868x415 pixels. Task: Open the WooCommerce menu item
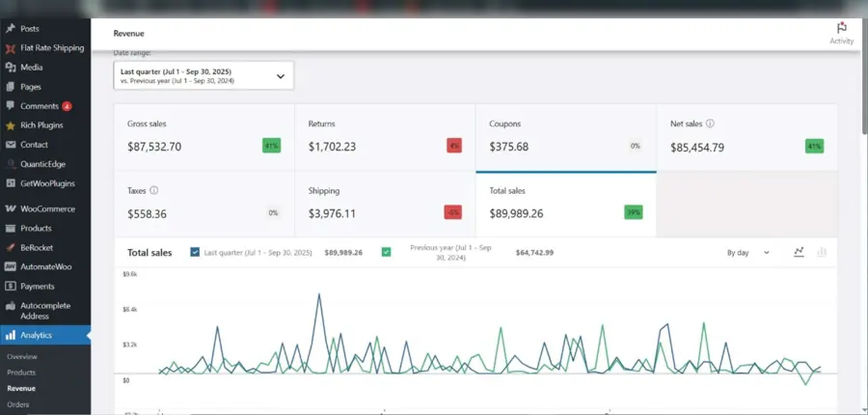pos(45,208)
